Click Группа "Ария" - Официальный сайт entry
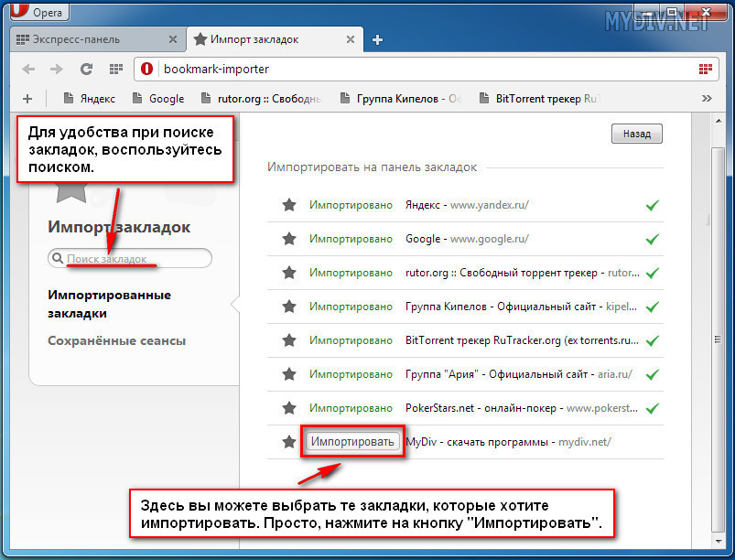 pyautogui.click(x=518, y=374)
